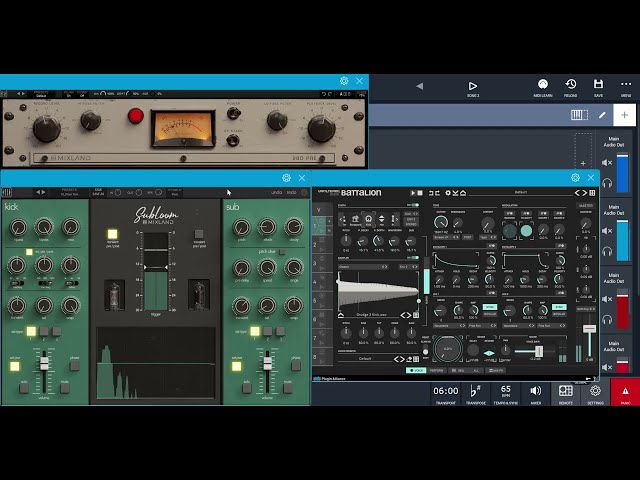
Task: Click redo in the Subloom toolbar
Action: tap(291, 192)
